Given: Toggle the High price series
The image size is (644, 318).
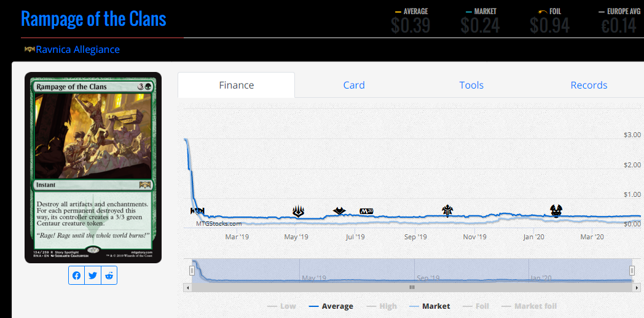Looking at the screenshot, I should (382, 306).
